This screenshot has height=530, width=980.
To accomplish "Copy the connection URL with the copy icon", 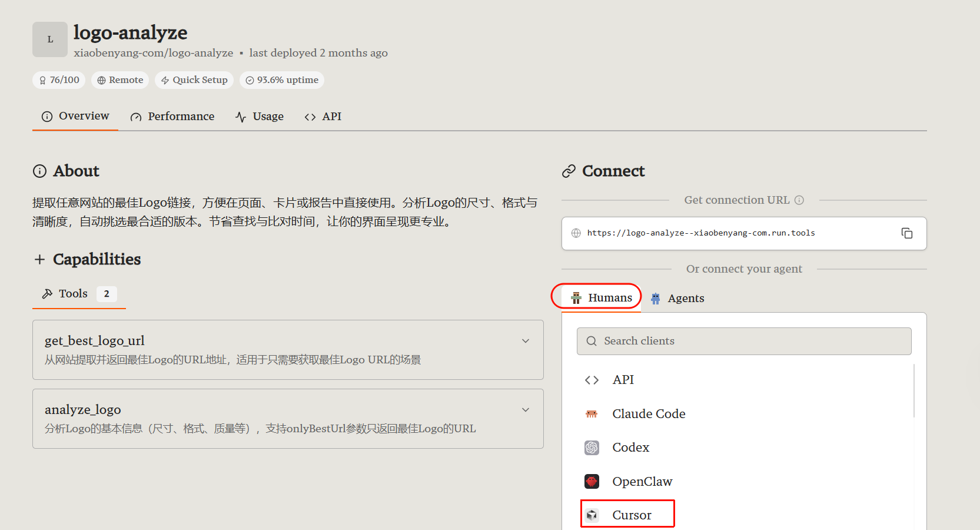I will click(907, 233).
